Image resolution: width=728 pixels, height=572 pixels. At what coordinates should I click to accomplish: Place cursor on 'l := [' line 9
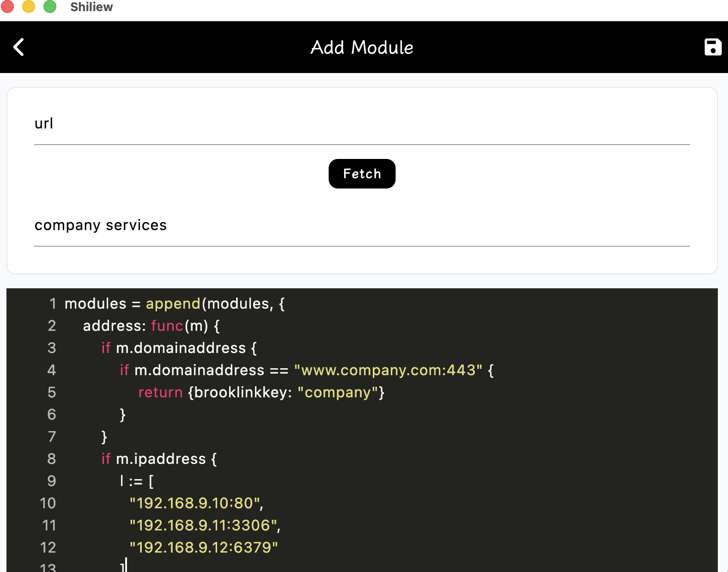coord(137,481)
